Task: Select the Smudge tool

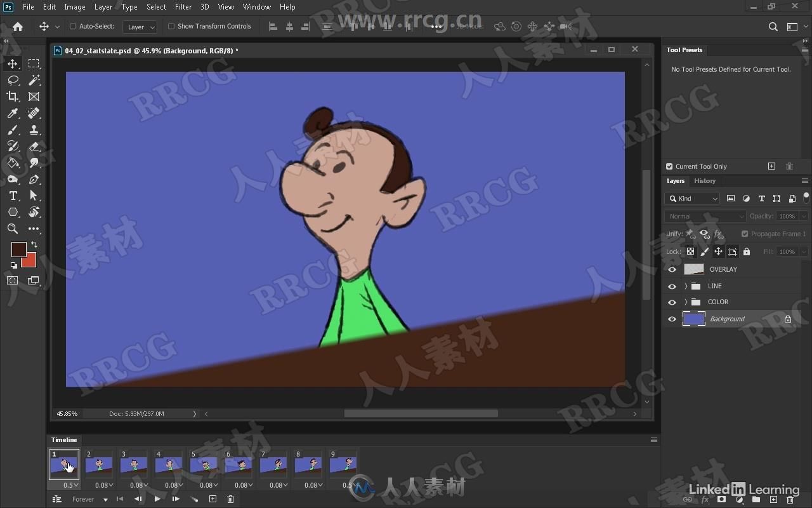Action: coord(34,163)
